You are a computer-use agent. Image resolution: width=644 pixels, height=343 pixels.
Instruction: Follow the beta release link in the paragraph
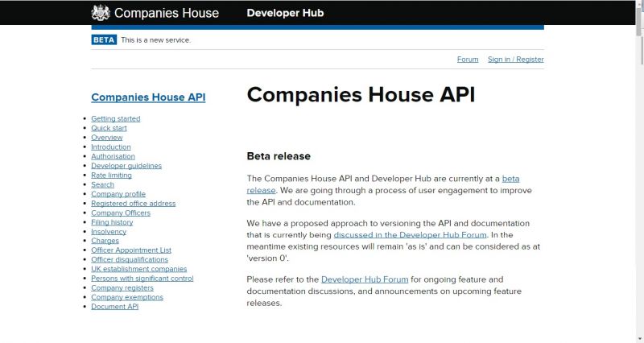click(x=510, y=179)
